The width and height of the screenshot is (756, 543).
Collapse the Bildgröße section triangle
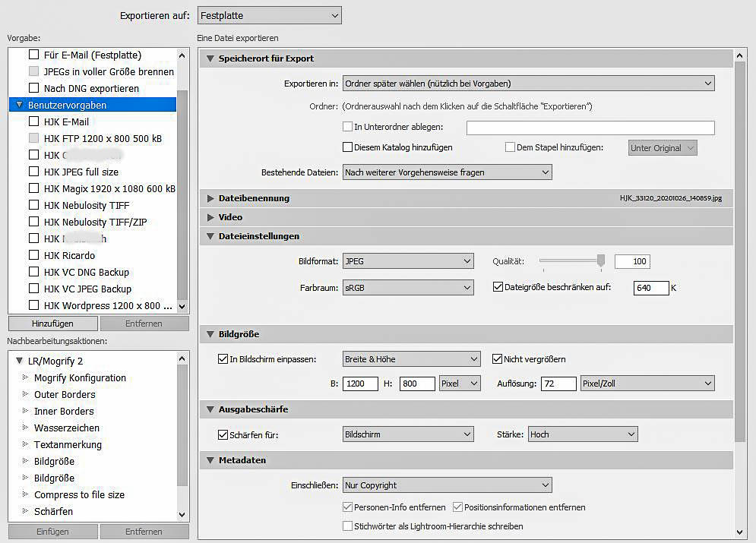point(210,334)
